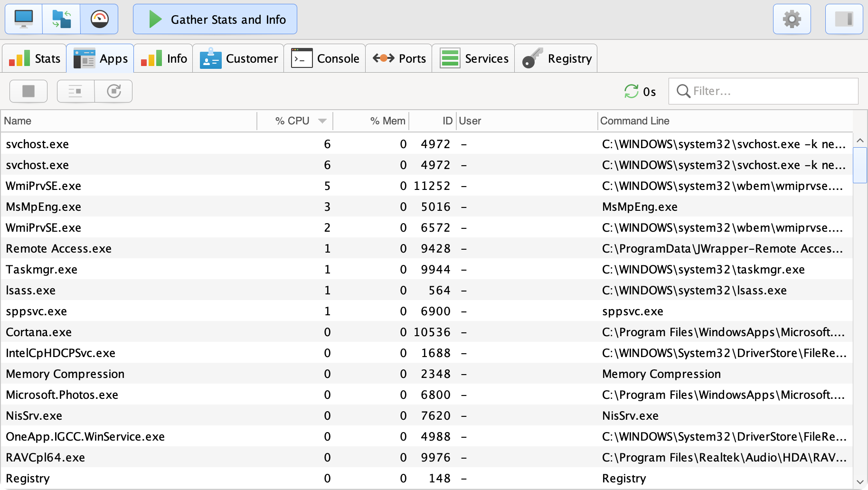Click the scrollbar down arrow
868x490 pixels.
(x=860, y=482)
